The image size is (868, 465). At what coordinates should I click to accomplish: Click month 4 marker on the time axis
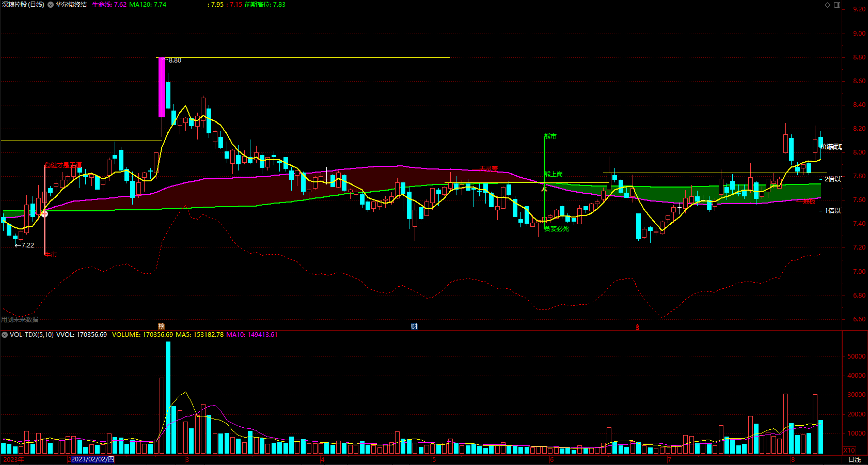click(322, 459)
